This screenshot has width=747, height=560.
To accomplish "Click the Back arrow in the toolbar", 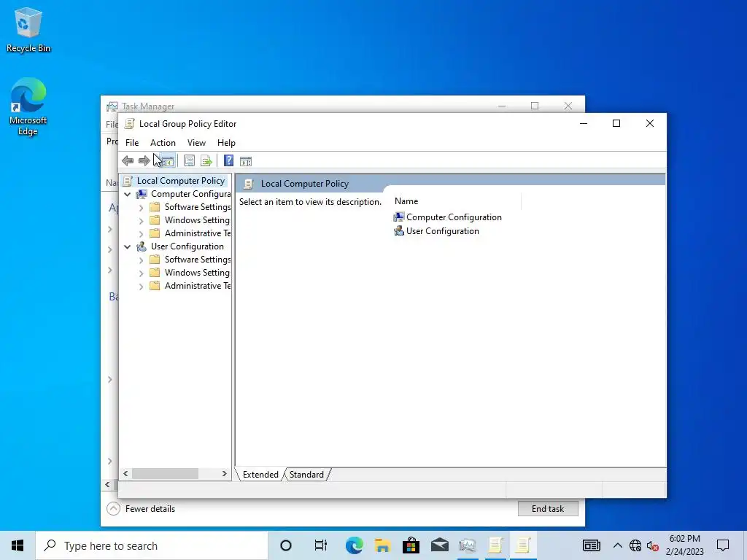I will (128, 161).
